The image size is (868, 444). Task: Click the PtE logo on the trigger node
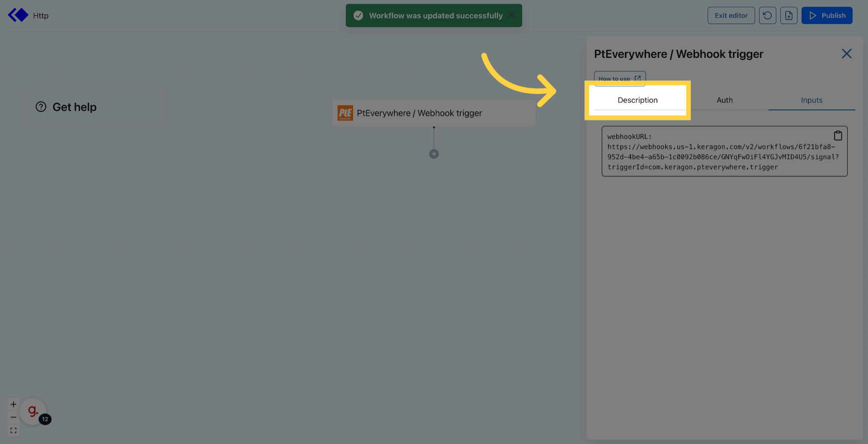click(345, 113)
